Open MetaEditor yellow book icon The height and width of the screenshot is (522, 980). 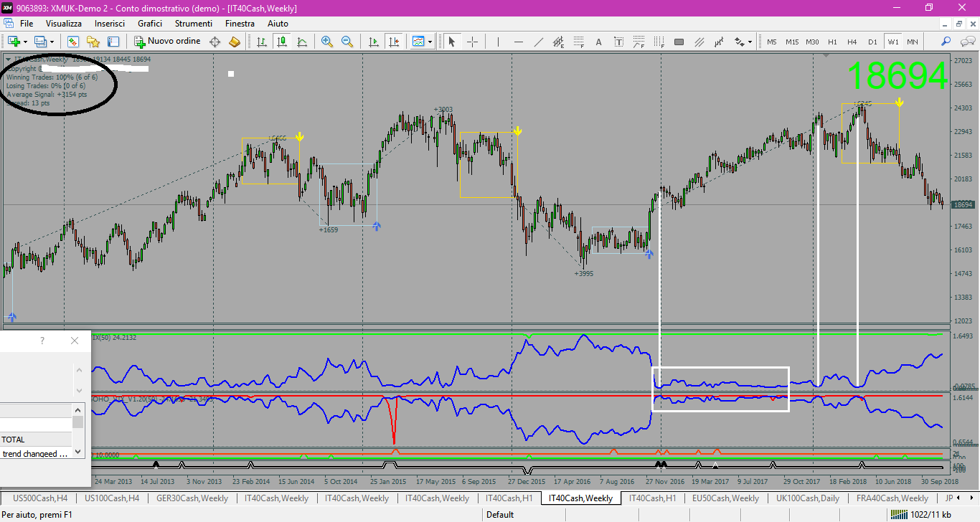pyautogui.click(x=235, y=42)
